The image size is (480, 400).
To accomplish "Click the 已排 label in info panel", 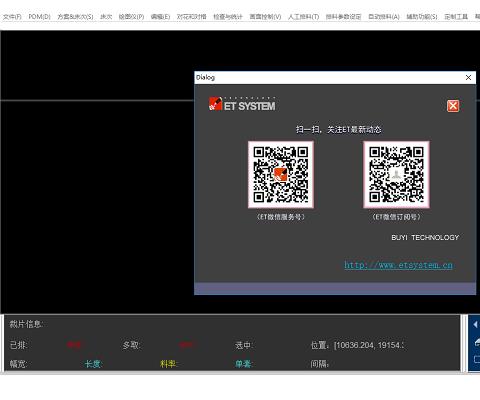I will [x=18, y=345].
